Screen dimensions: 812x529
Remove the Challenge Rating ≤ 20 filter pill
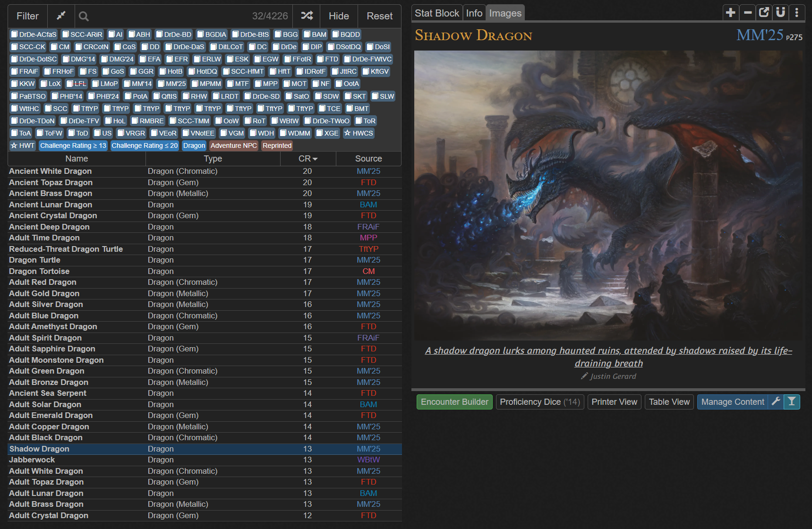[145, 145]
